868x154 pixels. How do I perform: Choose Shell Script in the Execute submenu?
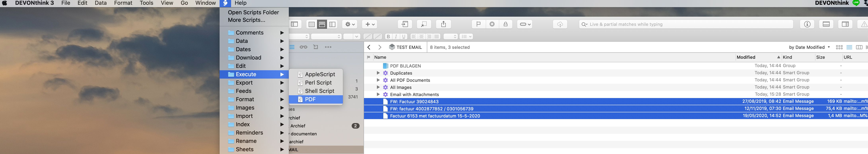coord(316,91)
